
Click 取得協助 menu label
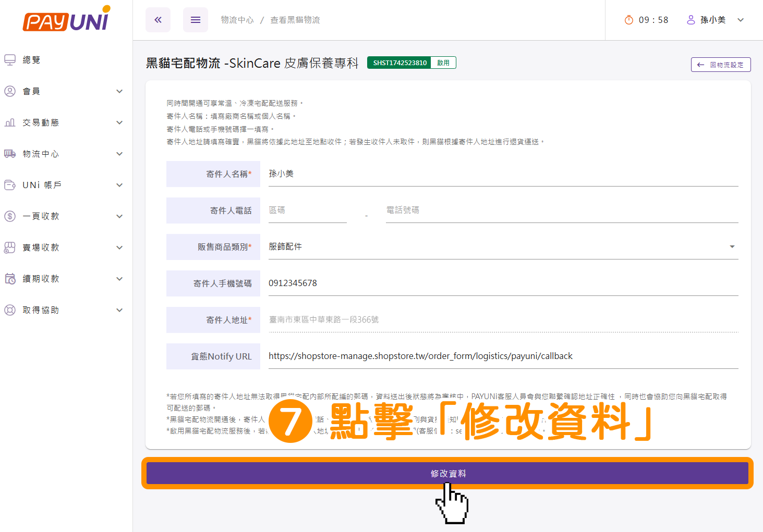41,310
